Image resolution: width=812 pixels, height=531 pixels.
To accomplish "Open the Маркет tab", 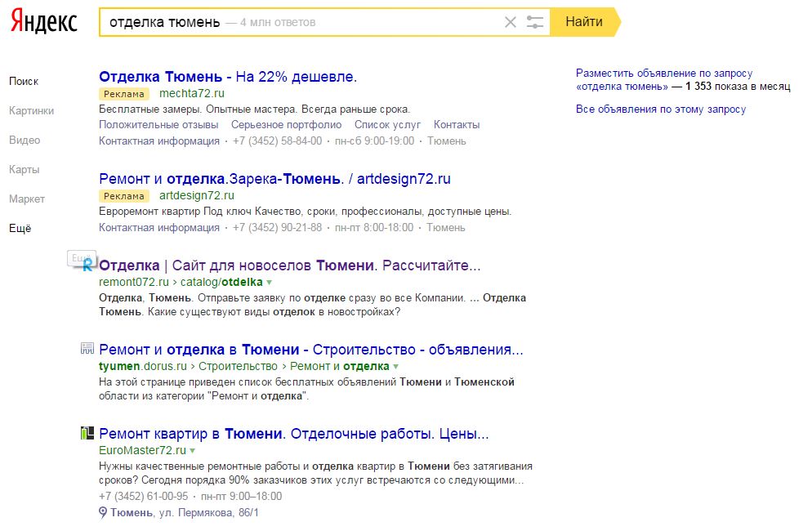I will point(27,199).
